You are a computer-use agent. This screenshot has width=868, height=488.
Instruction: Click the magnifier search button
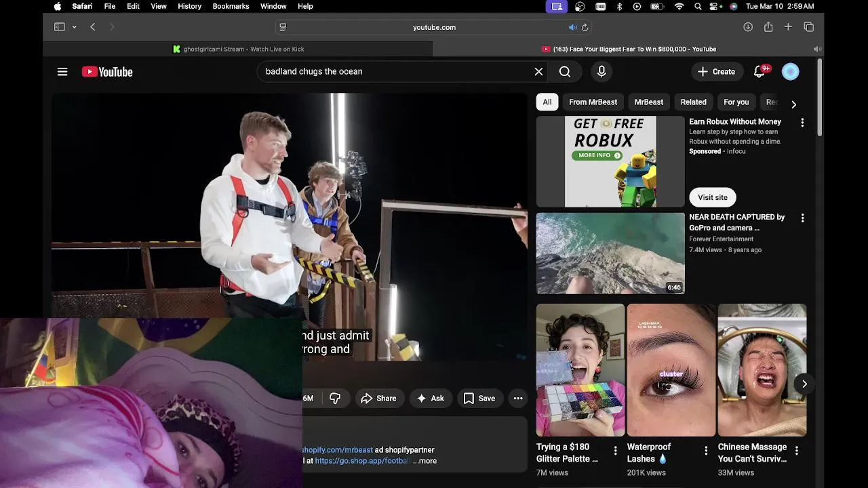[565, 71]
